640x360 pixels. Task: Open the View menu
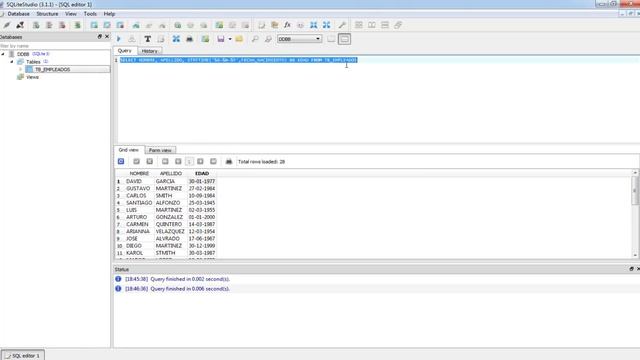tap(71, 14)
